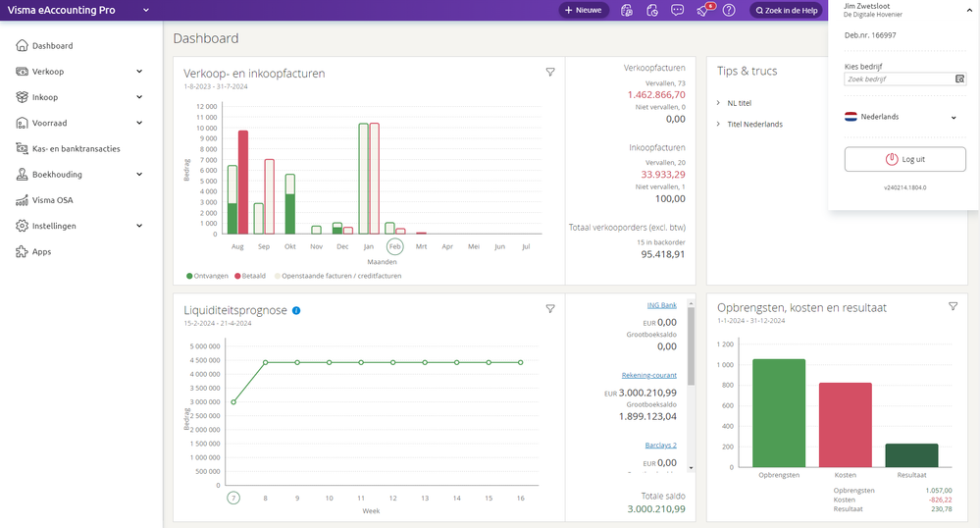This screenshot has height=528, width=980.
Task: Expand the Voorraad menu chevron
Action: point(139,123)
